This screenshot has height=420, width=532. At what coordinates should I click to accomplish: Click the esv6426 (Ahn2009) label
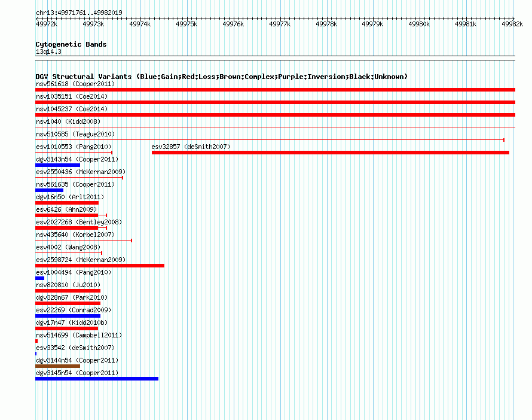pyautogui.click(x=66, y=209)
